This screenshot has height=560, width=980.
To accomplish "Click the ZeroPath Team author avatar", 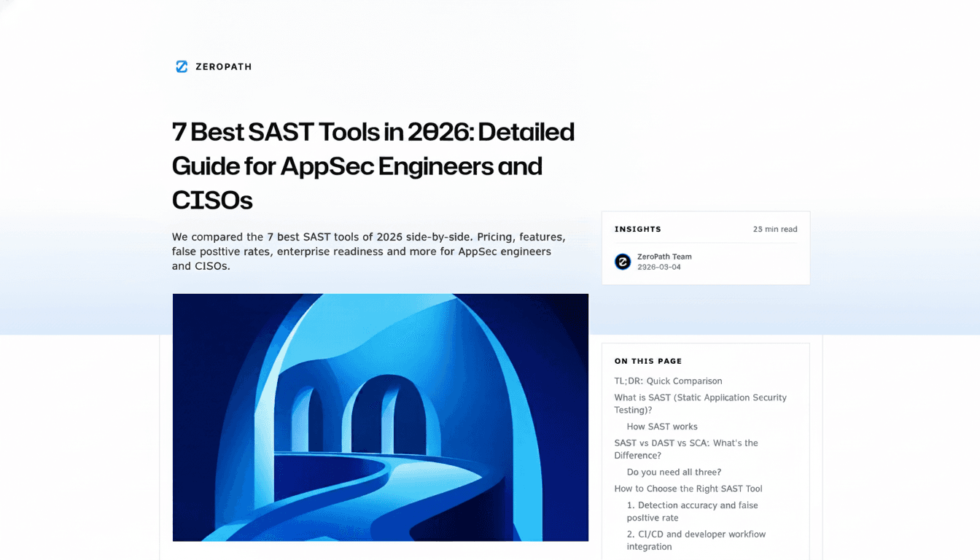I will pyautogui.click(x=623, y=262).
